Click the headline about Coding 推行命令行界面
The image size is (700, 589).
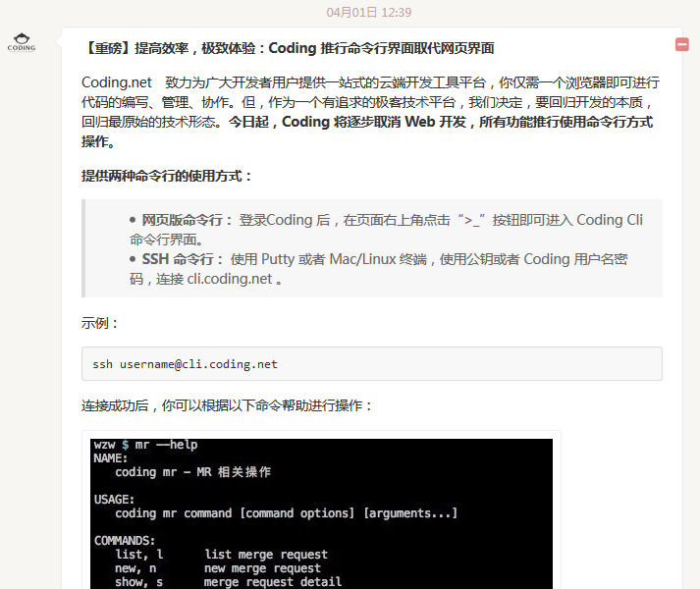click(289, 48)
